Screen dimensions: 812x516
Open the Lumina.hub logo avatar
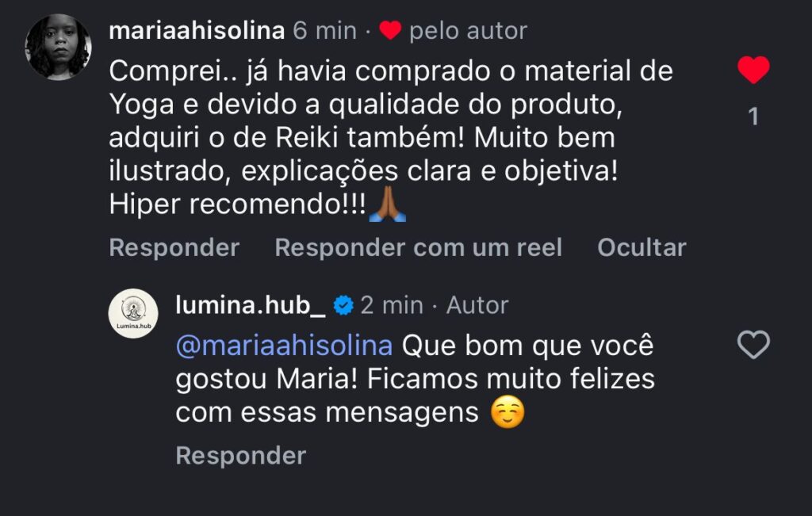(x=133, y=313)
